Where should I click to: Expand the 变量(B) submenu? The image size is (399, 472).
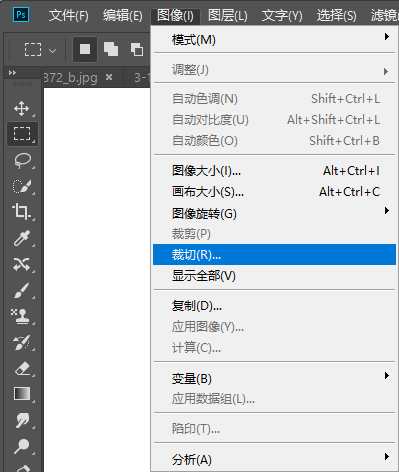pyautogui.click(x=274, y=378)
